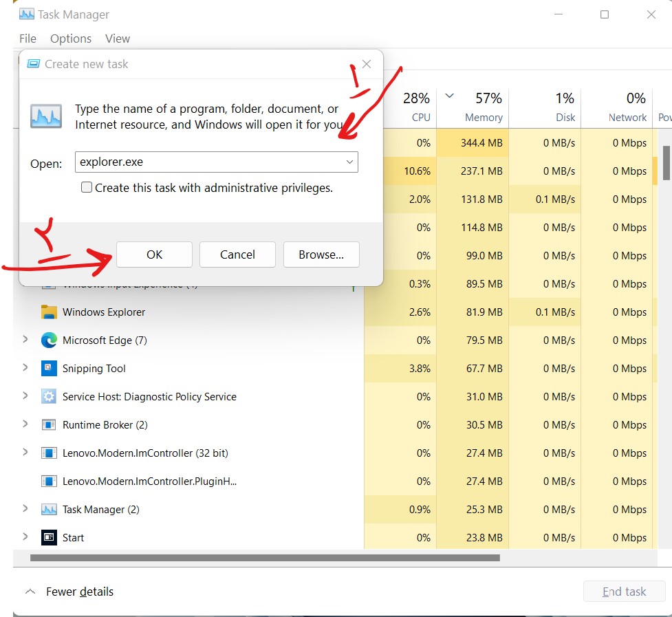Viewport: 672px width, 617px height.
Task: Click the 81.9 MB Windows Explorer memory cell
Action: (473, 312)
